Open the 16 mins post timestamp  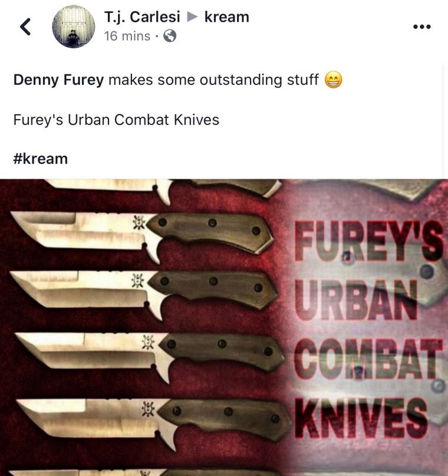click(x=127, y=36)
